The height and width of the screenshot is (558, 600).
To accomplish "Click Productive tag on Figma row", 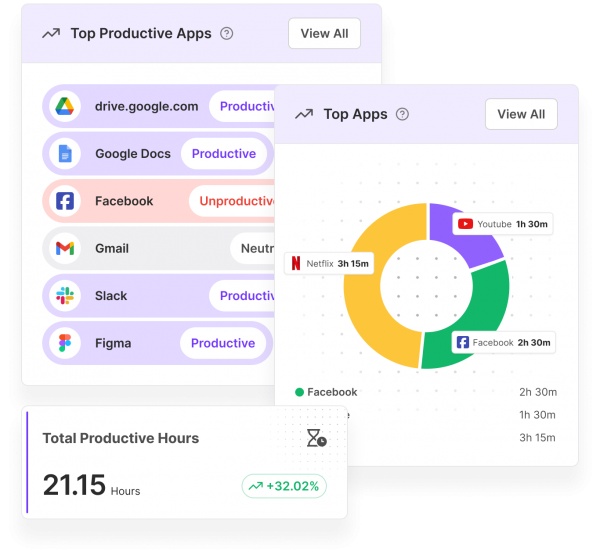I will pyautogui.click(x=223, y=343).
